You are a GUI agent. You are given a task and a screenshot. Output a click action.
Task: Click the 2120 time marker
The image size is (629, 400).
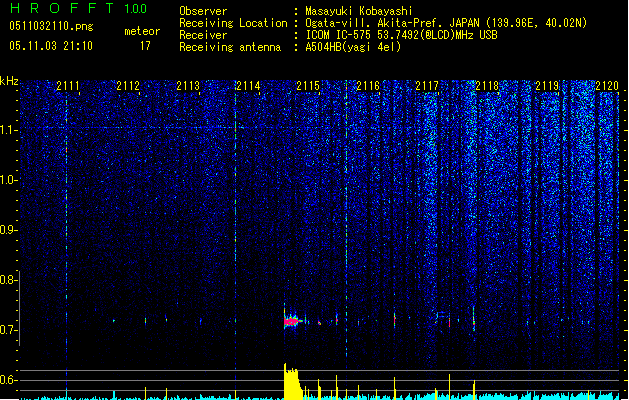tap(607, 86)
